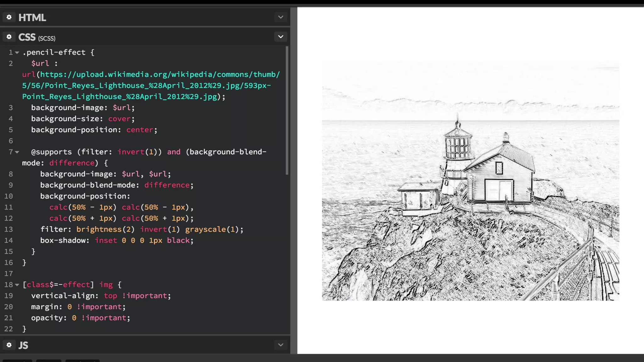Open CSS editor settings gear
644x362 pixels.
point(9,37)
